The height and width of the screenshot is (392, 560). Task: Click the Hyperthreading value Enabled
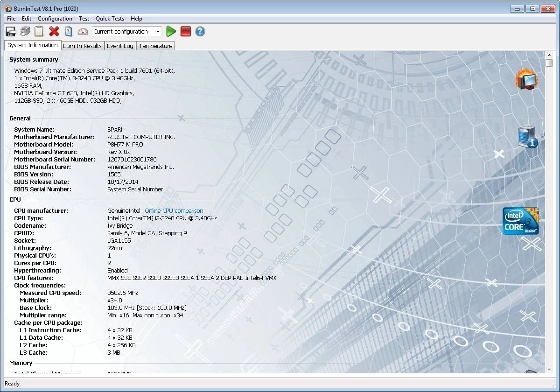(x=117, y=271)
